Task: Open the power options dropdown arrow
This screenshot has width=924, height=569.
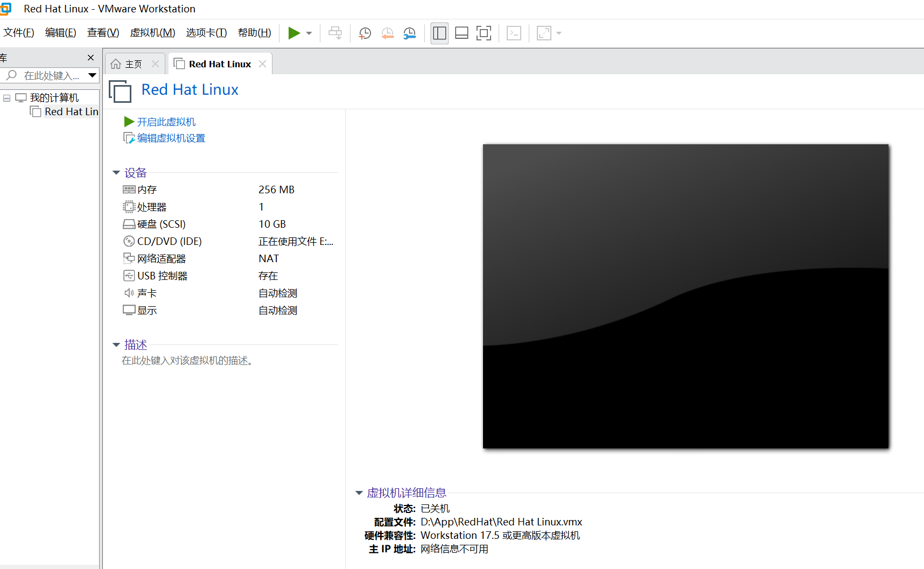Action: coord(309,33)
